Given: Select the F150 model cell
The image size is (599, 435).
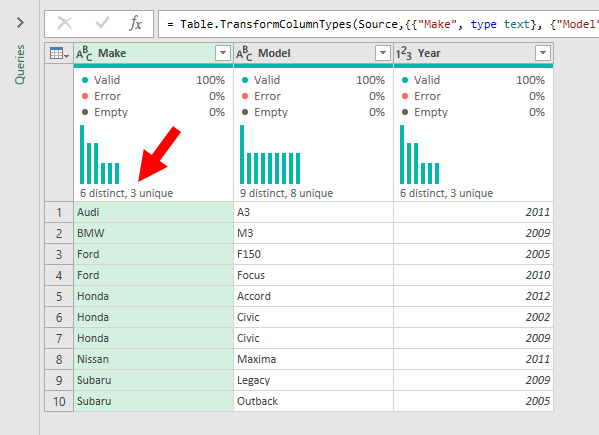Looking at the screenshot, I should point(313,254).
